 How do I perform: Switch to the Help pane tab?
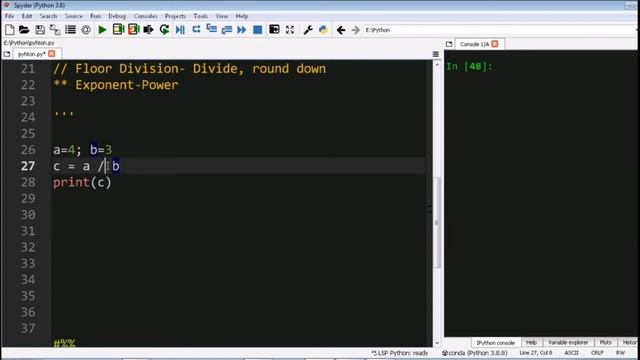[x=531, y=342]
